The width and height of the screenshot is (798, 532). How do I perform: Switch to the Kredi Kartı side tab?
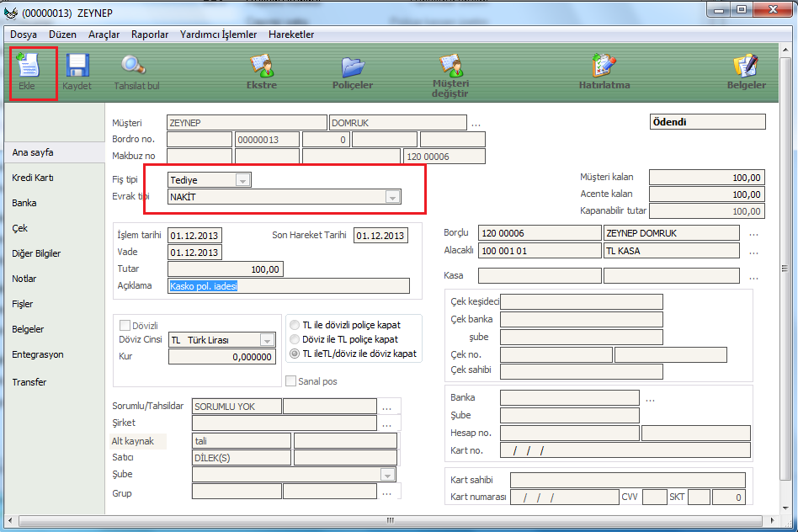[33, 178]
